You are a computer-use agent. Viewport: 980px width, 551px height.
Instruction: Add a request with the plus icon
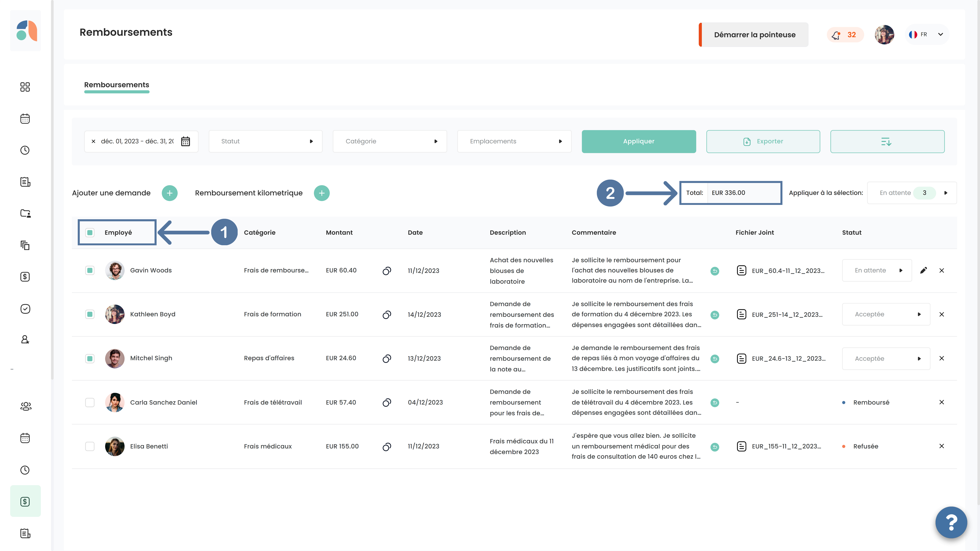(170, 193)
